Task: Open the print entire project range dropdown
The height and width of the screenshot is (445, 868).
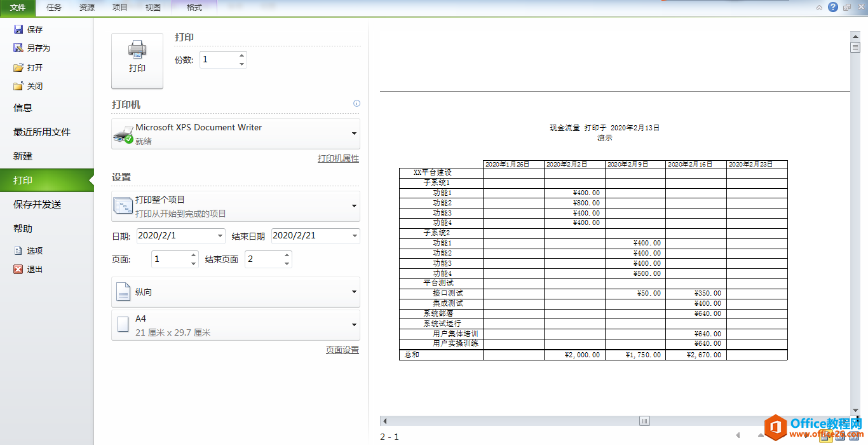Action: pyautogui.click(x=353, y=206)
